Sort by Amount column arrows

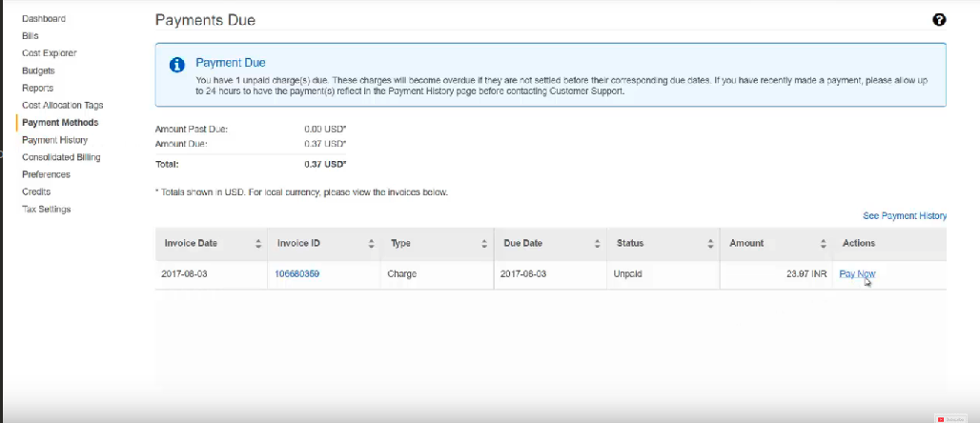[x=823, y=244]
